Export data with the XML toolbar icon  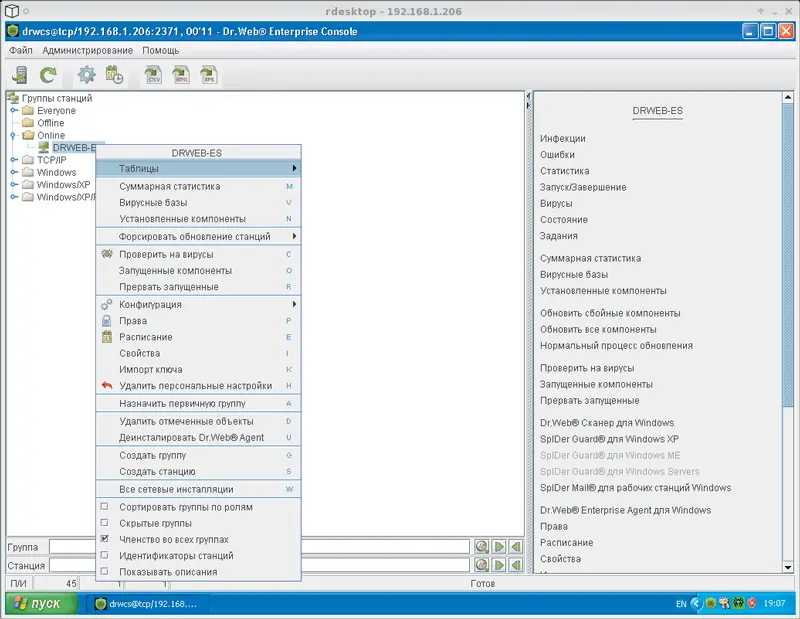pyautogui.click(x=209, y=75)
